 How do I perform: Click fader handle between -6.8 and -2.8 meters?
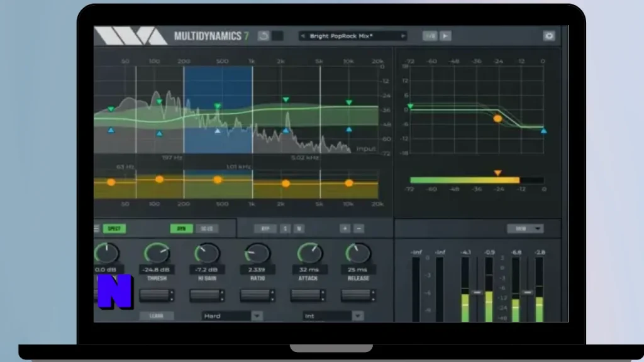pos(528,292)
